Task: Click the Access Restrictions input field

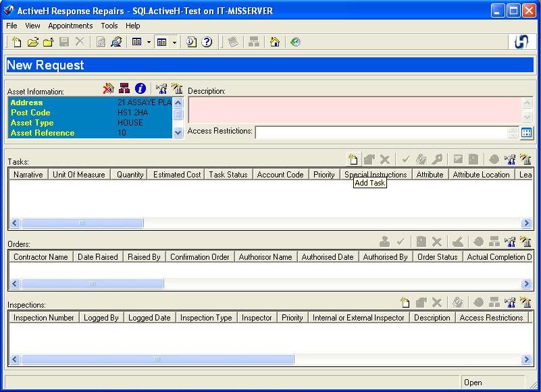Action: pyautogui.click(x=381, y=133)
